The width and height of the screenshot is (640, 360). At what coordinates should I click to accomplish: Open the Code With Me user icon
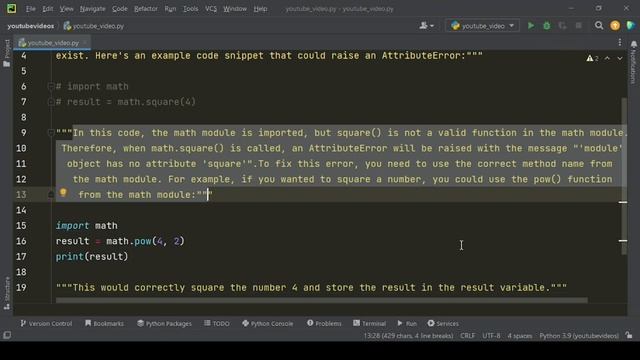(x=427, y=26)
